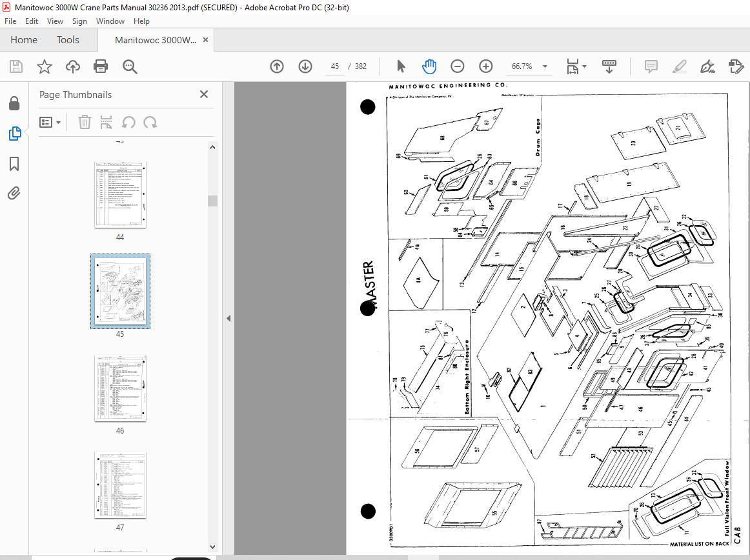This screenshot has height=560, width=750.
Task: Click the "Page Thumbnails" panel title
Action: point(76,95)
